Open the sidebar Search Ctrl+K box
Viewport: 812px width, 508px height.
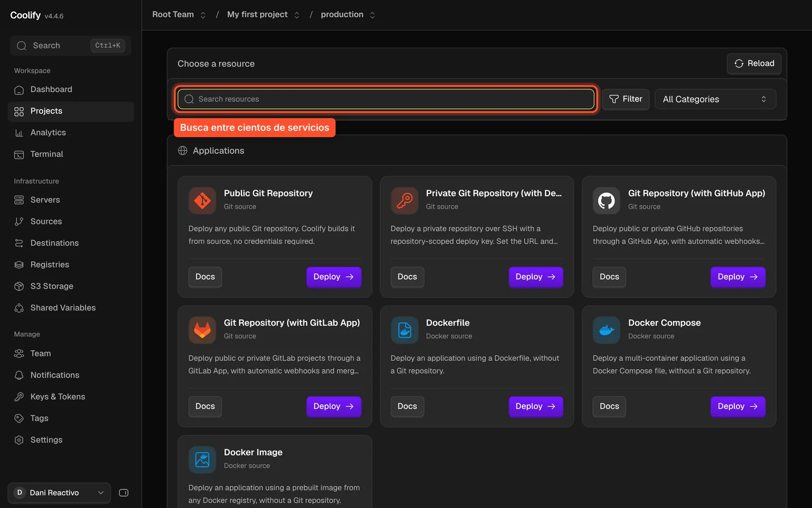pos(71,46)
